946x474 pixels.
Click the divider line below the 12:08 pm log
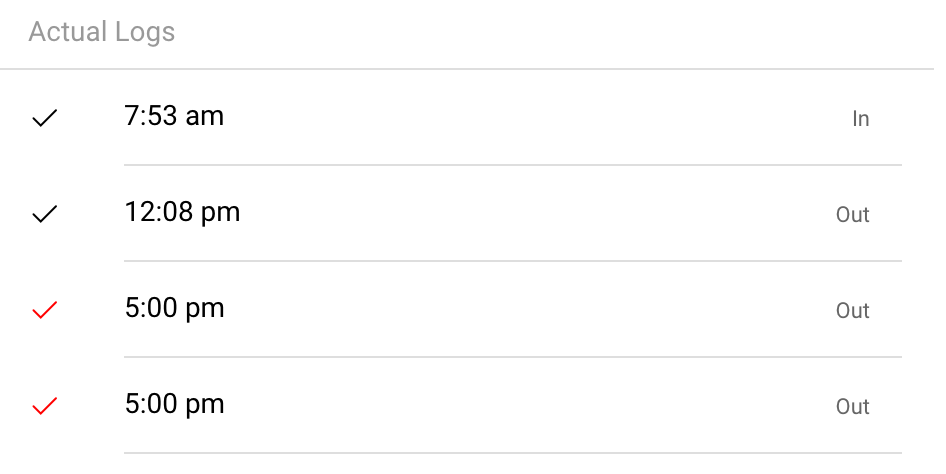[x=512, y=261]
